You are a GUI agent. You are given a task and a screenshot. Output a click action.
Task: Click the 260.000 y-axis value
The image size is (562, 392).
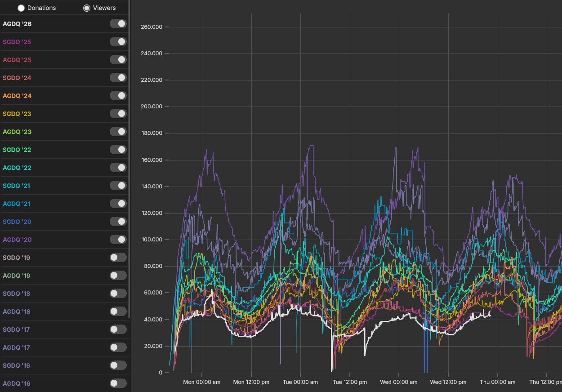pyautogui.click(x=152, y=27)
